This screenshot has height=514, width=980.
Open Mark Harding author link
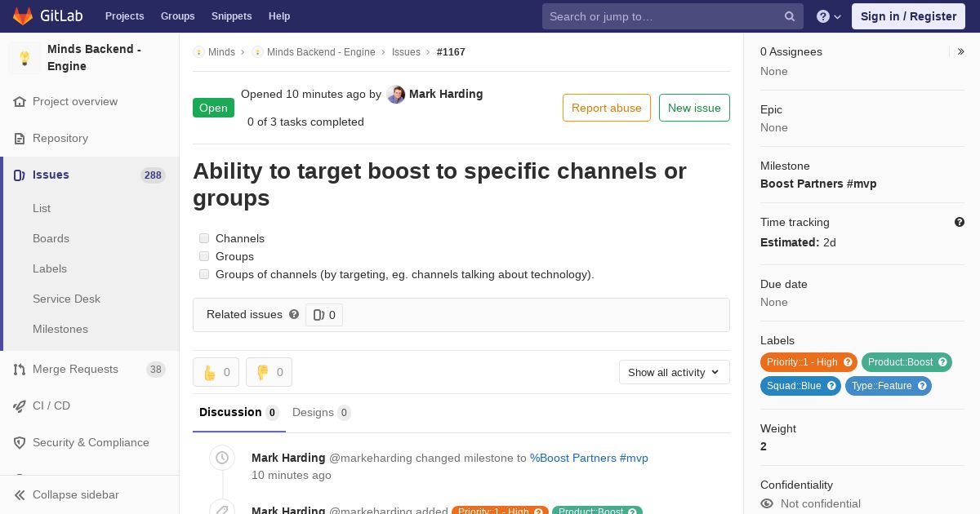(x=446, y=95)
